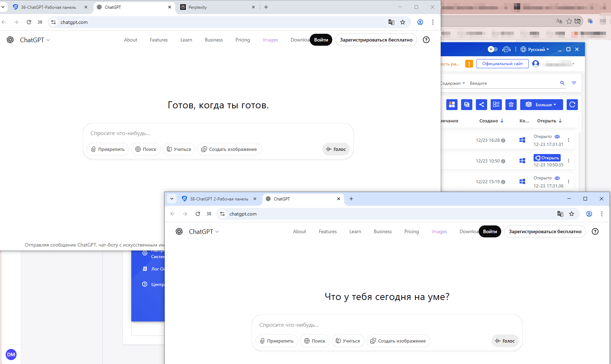
Task: Click the translate icon in the address bar
Action: coord(391,22)
